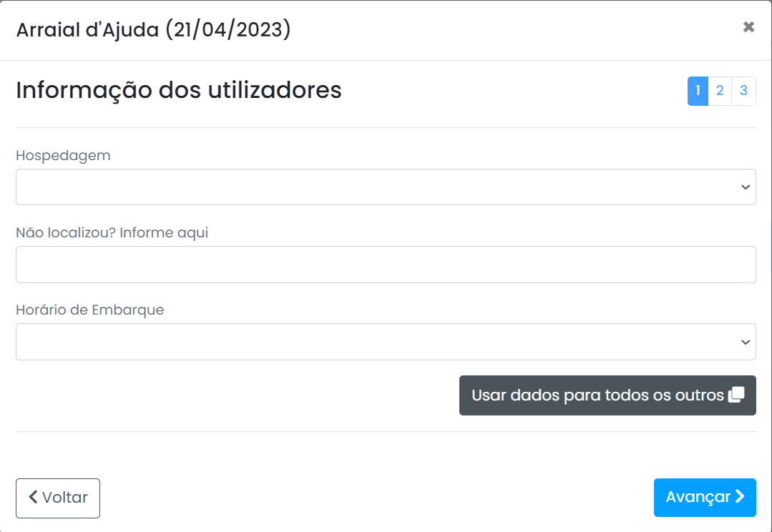This screenshot has height=532, width=772.
Task: Click the Arraial d'Ajuda (21/04/2023) title
Action: 154,29
